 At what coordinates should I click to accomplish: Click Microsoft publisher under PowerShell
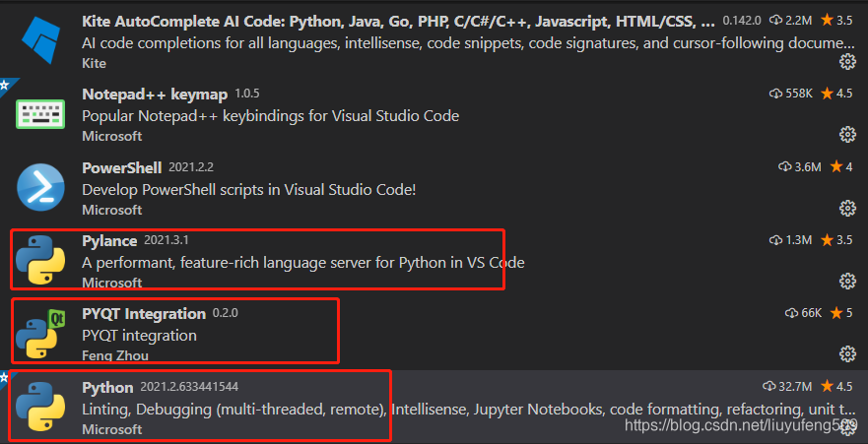pyautogui.click(x=111, y=210)
